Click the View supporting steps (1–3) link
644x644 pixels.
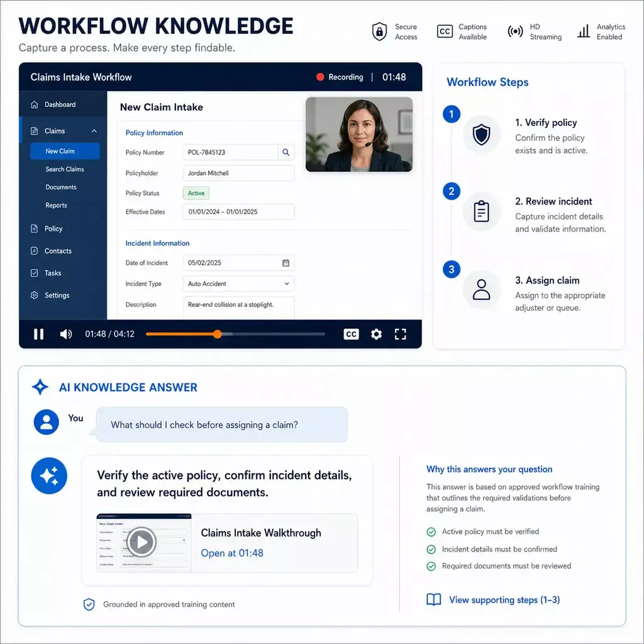click(504, 600)
